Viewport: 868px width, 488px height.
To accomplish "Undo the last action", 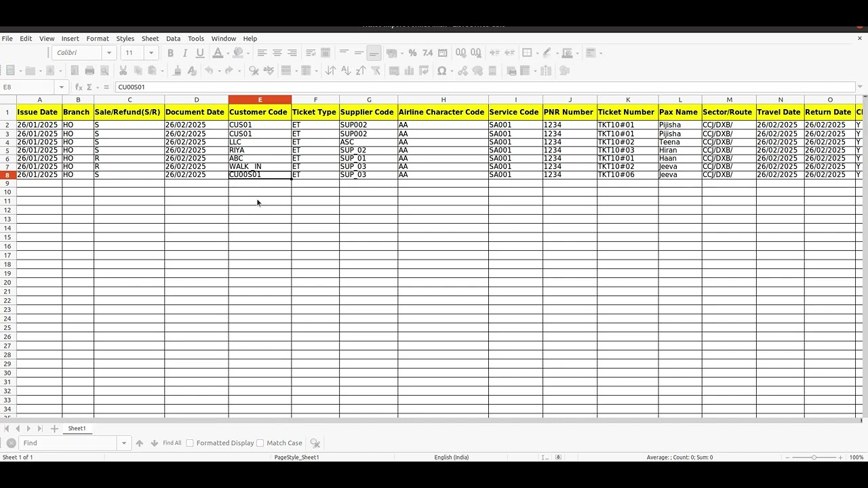I will coord(209,70).
